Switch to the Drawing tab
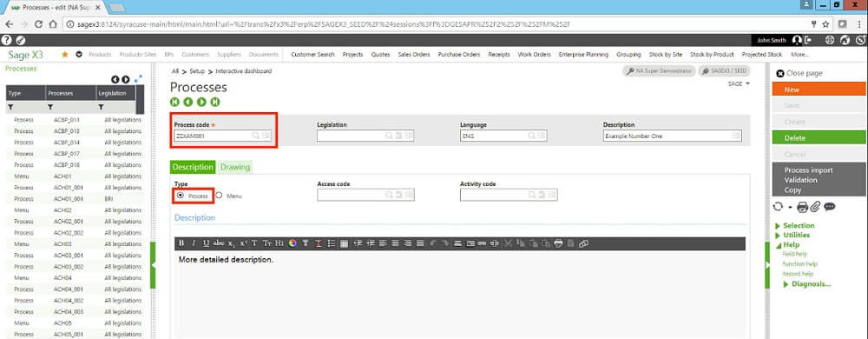868x339 pixels. click(235, 167)
